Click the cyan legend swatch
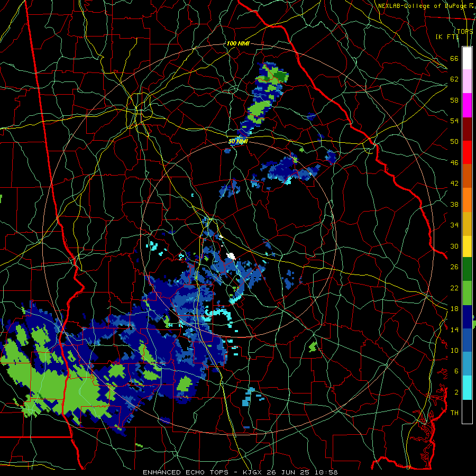The image size is (476, 476). (467, 388)
